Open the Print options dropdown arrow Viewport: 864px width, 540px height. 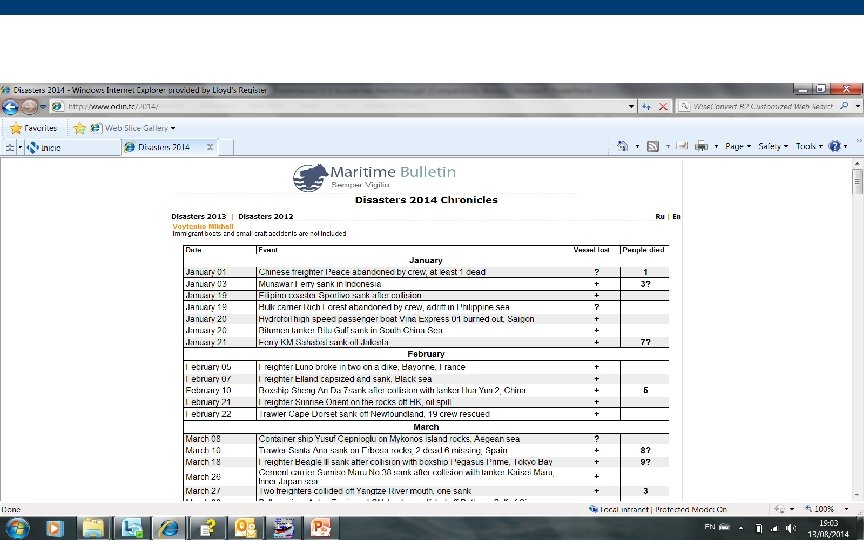716,147
